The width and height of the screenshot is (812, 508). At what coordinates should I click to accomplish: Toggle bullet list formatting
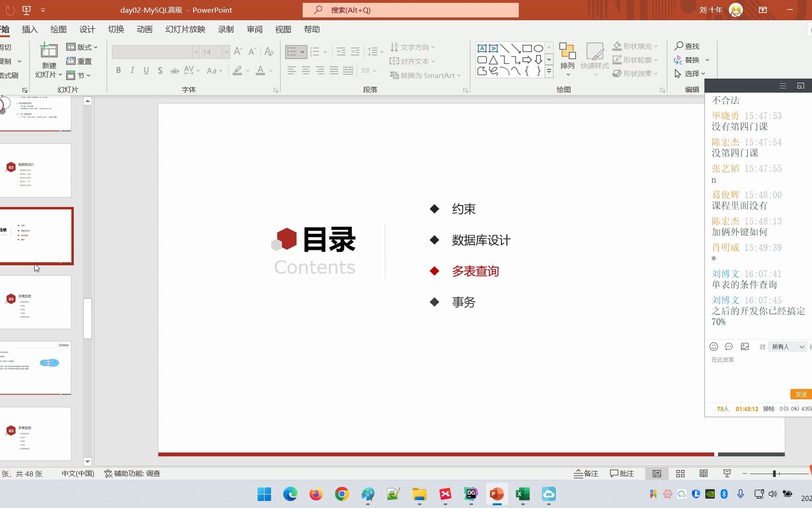pyautogui.click(x=292, y=52)
